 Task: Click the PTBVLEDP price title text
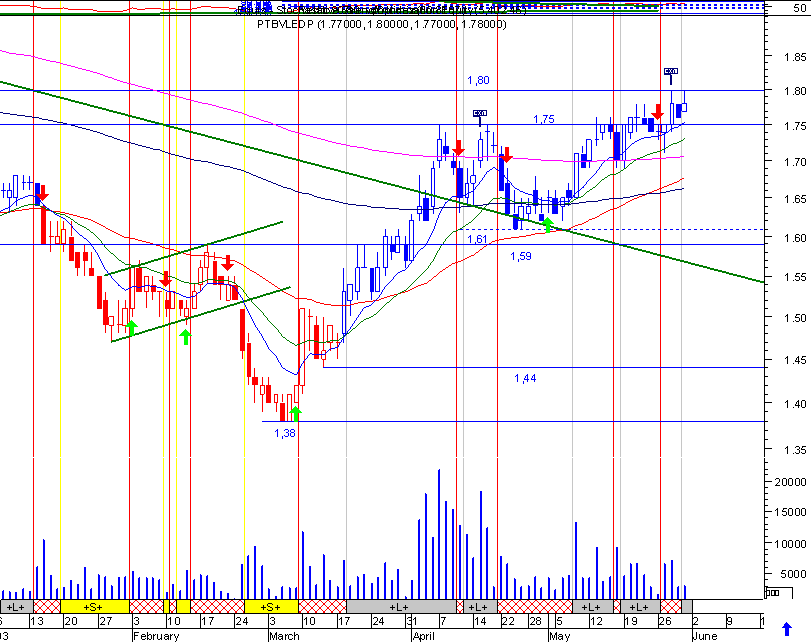coord(382,24)
